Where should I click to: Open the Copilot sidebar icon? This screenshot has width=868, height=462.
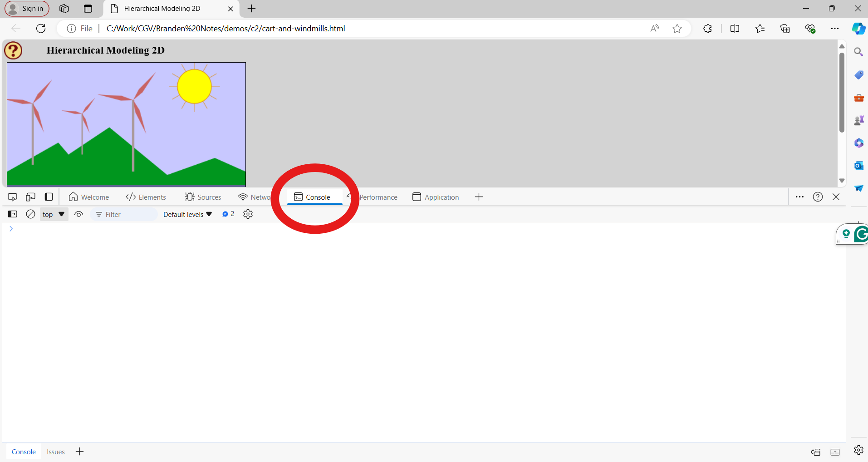[858, 29]
